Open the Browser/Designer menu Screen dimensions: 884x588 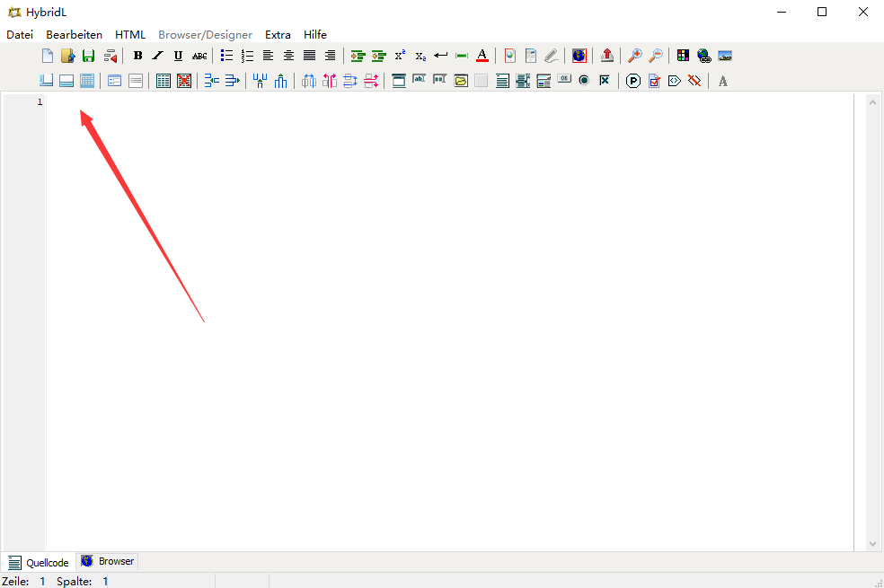(205, 34)
